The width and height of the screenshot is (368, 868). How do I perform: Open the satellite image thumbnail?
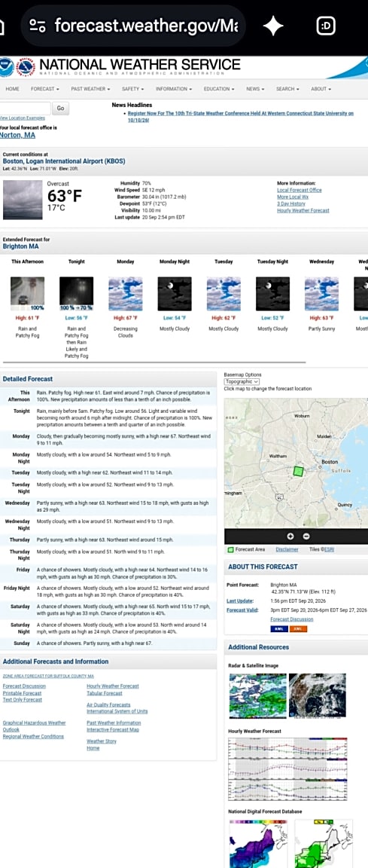tap(317, 696)
